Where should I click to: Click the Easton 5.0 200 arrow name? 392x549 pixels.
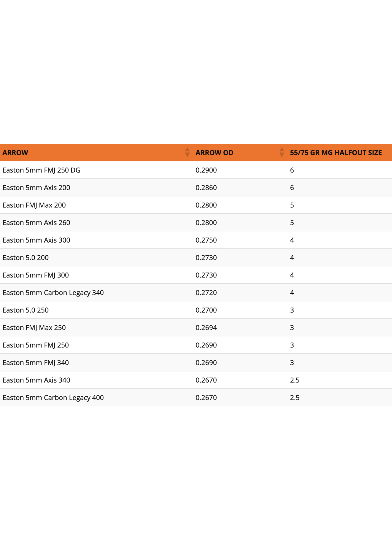pyautogui.click(x=26, y=258)
